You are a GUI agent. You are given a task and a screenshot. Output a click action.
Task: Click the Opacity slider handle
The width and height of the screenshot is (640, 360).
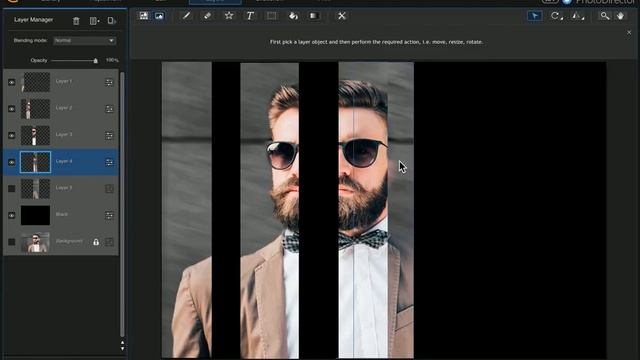coord(96,61)
